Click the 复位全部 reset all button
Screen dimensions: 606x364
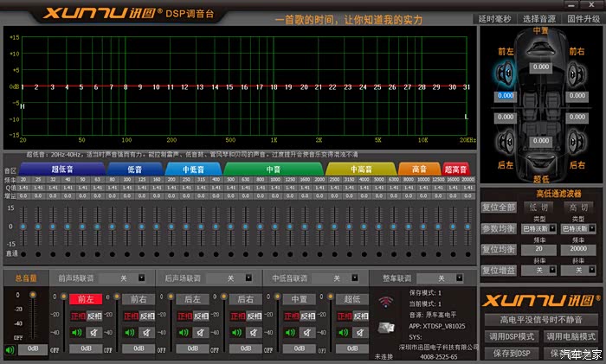[499, 208]
